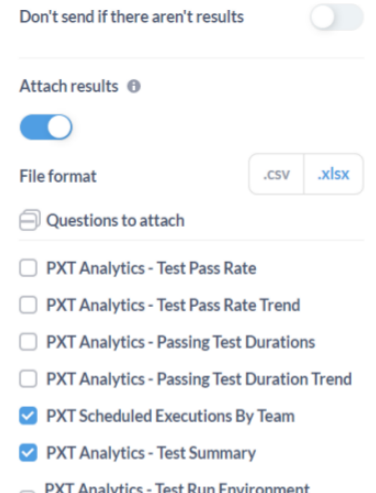Enable Don't send if there aren't results toggle

click(337, 17)
